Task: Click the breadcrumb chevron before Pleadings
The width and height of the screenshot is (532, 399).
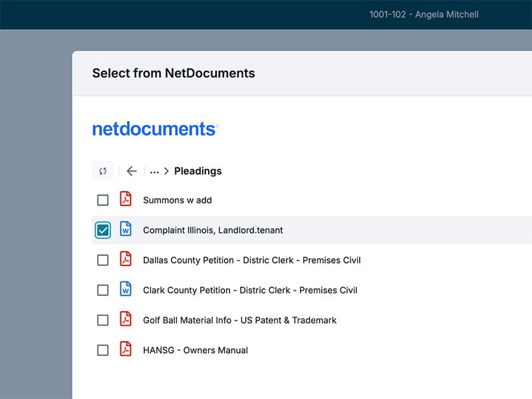Action: pos(166,172)
